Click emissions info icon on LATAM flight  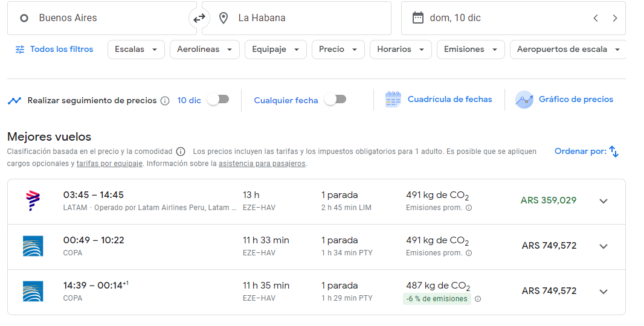(x=469, y=208)
